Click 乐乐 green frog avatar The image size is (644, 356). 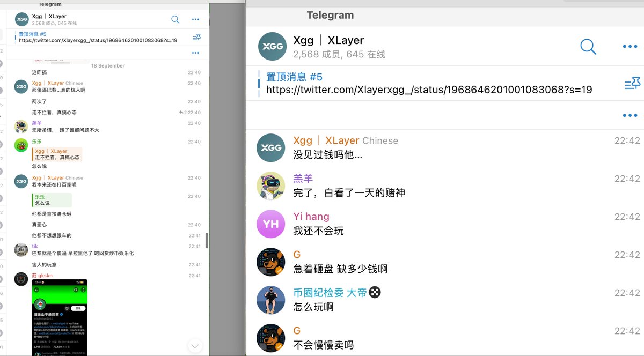pyautogui.click(x=21, y=145)
